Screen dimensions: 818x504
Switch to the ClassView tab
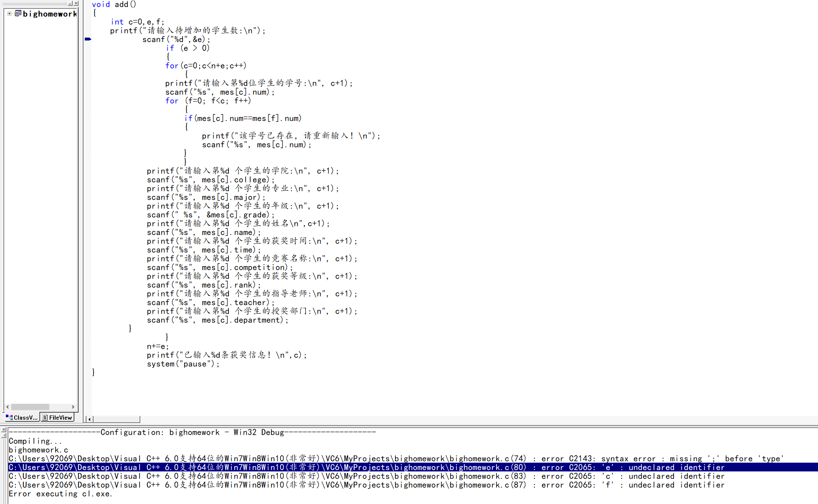(x=22, y=418)
